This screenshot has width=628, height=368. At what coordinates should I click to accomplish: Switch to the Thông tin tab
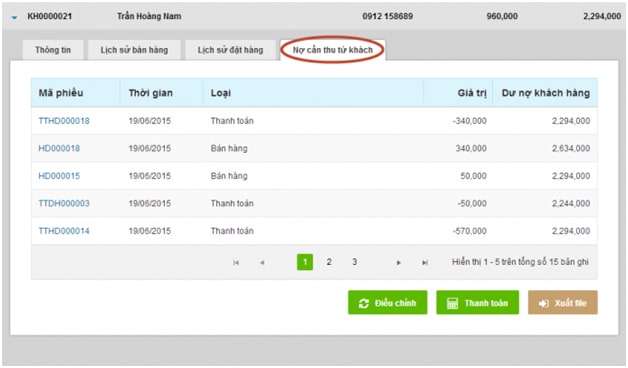(53, 50)
